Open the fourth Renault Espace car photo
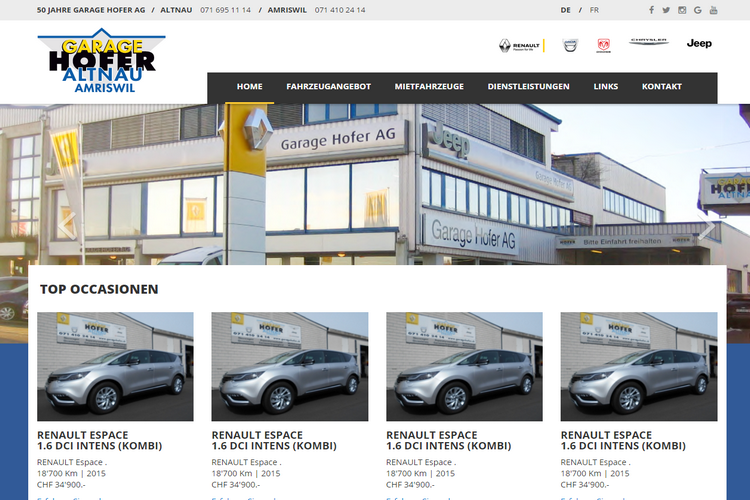The width and height of the screenshot is (750, 500). (639, 367)
